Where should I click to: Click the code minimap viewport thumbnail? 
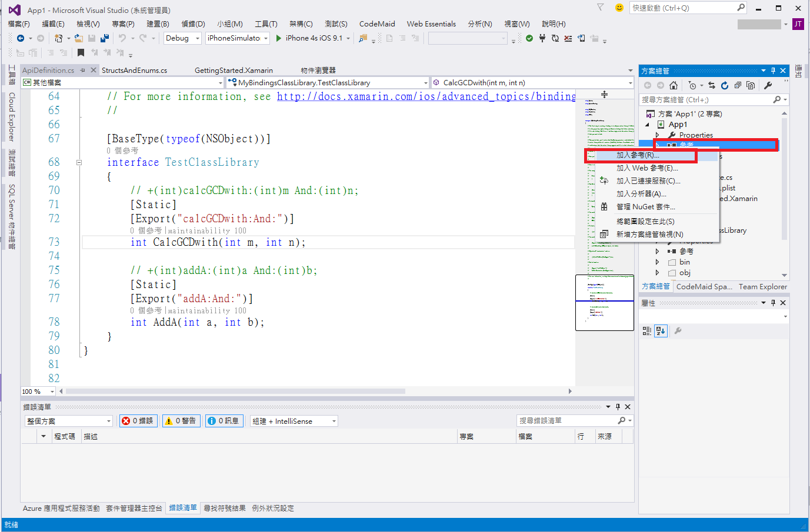pos(605,302)
